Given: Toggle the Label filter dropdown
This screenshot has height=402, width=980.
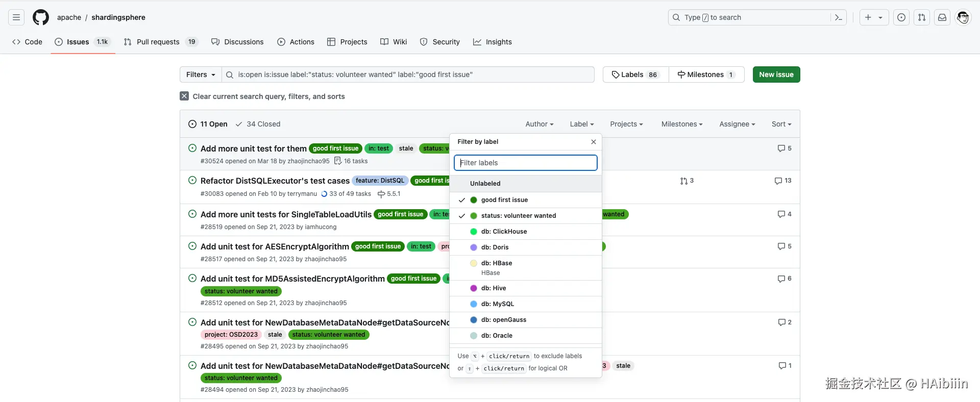Looking at the screenshot, I should coord(582,124).
